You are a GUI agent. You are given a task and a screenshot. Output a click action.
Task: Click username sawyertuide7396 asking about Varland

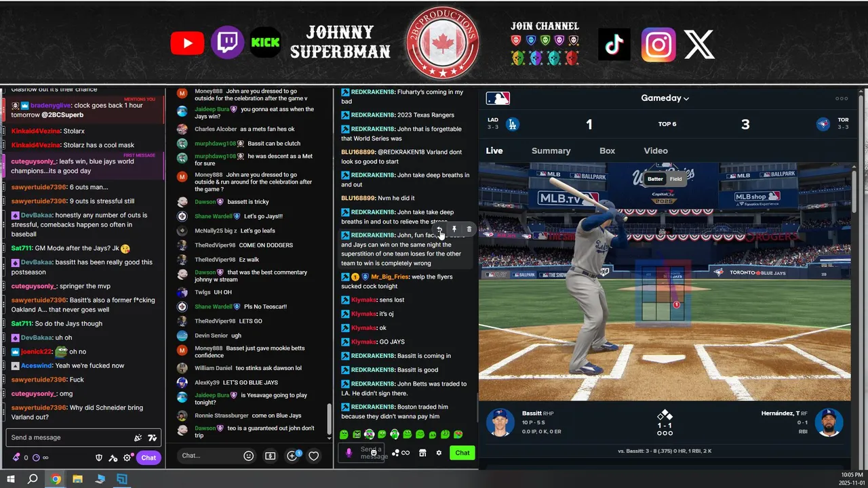[39, 407]
